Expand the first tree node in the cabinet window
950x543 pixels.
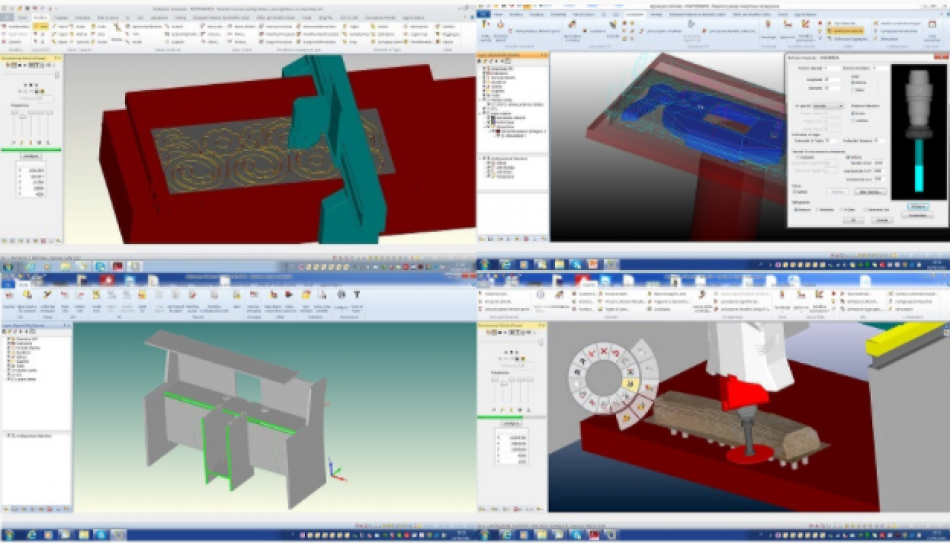pos(8,339)
